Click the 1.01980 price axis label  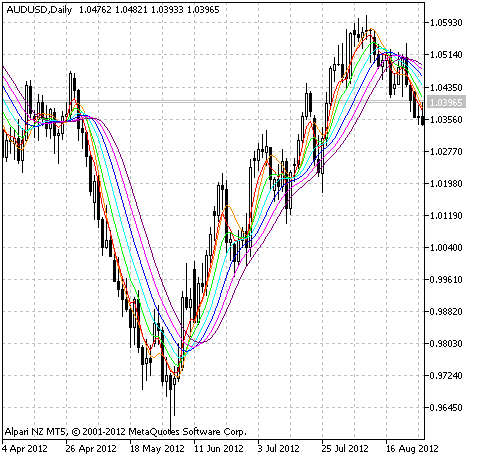click(x=446, y=184)
